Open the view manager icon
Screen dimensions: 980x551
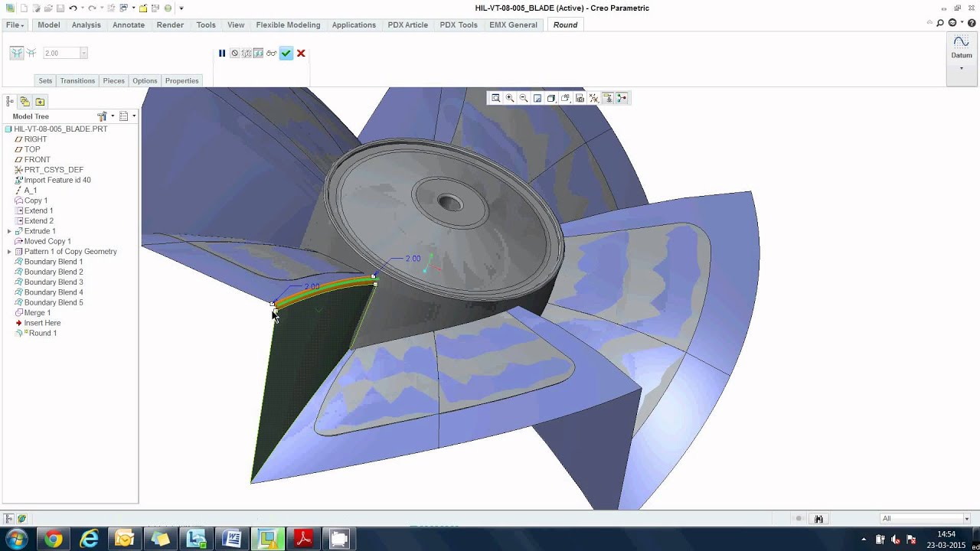point(580,98)
